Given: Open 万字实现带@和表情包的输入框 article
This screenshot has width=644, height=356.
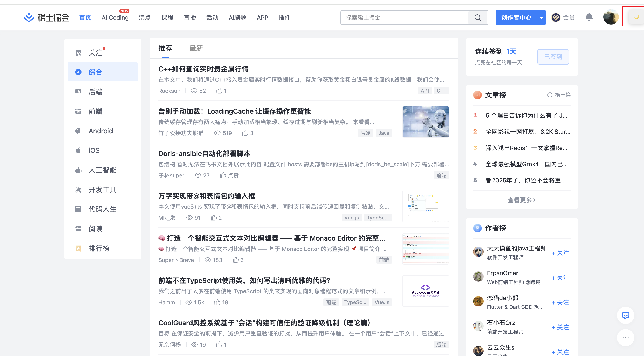Looking at the screenshot, I should [206, 196].
